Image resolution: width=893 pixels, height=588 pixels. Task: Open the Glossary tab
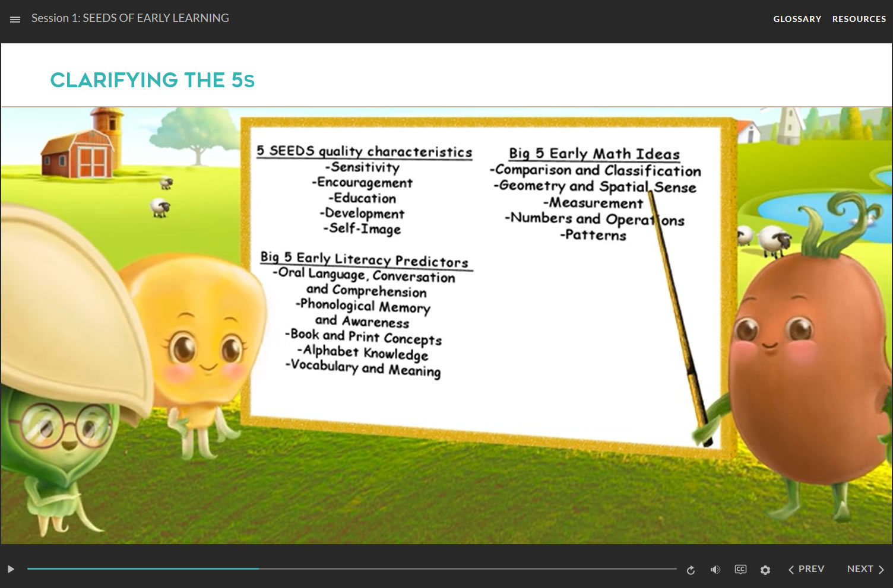pos(797,19)
